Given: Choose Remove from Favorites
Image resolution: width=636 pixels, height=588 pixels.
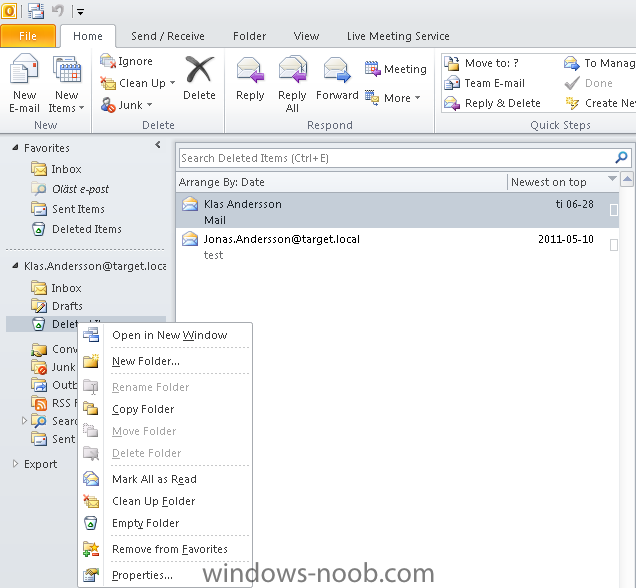Looking at the screenshot, I should pos(165,549).
